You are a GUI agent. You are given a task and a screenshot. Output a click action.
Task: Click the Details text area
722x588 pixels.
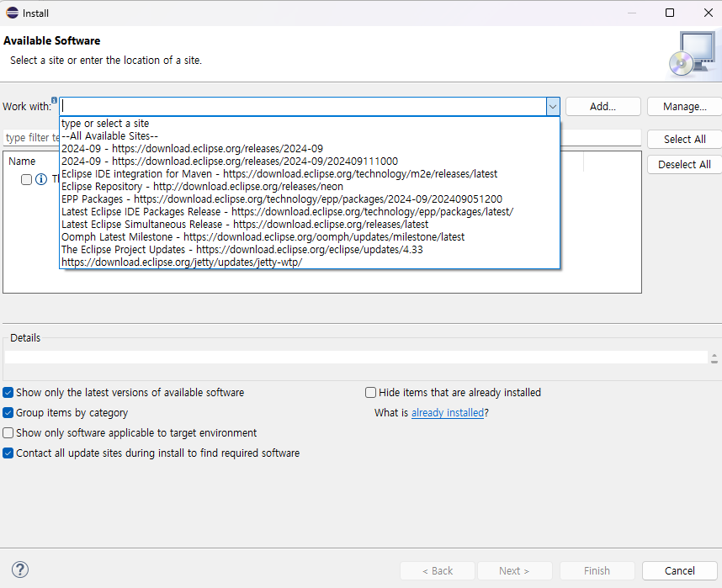356,357
